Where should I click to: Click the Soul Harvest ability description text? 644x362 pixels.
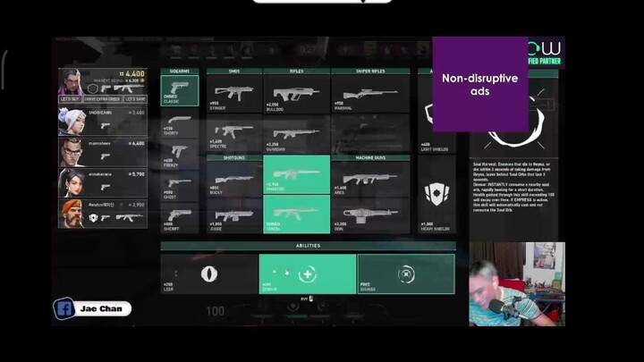click(x=513, y=187)
